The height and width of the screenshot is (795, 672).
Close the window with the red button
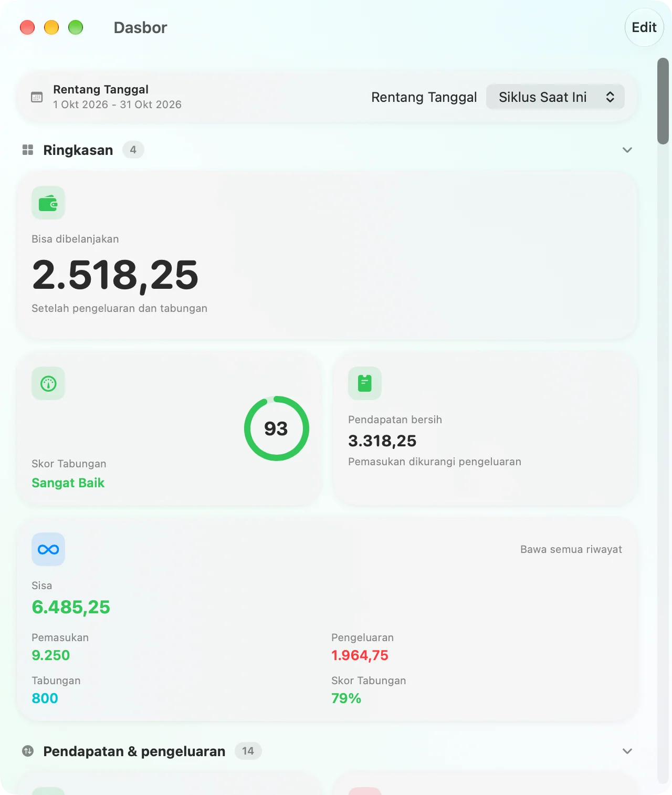pos(27,27)
